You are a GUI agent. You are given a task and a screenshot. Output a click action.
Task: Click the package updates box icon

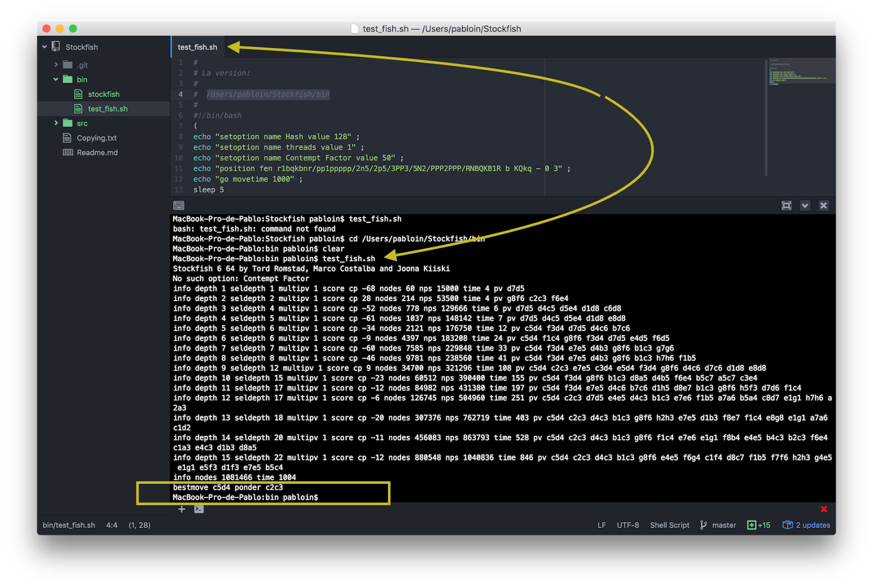787,525
